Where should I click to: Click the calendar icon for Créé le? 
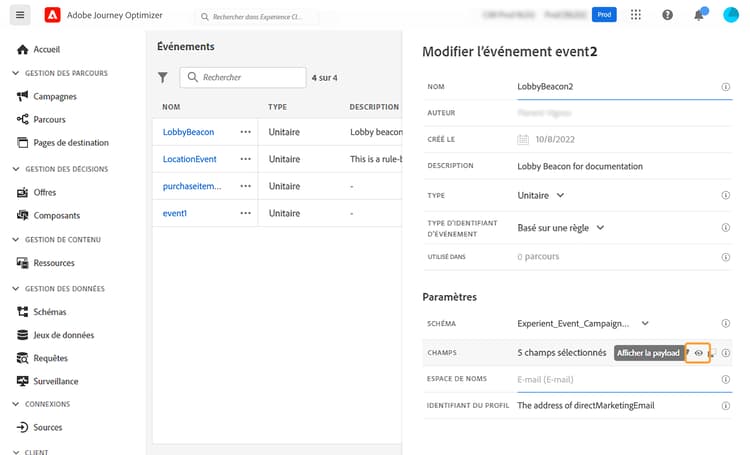(523, 139)
